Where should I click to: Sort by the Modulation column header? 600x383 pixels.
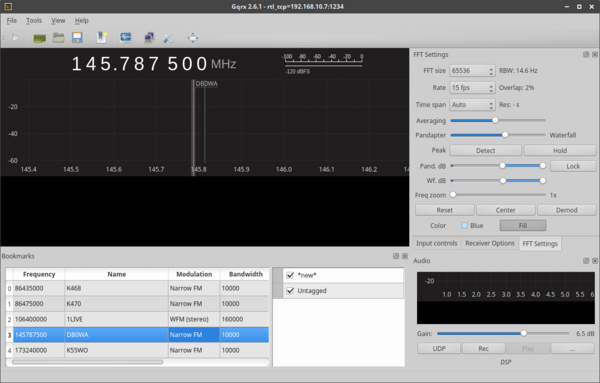point(194,274)
